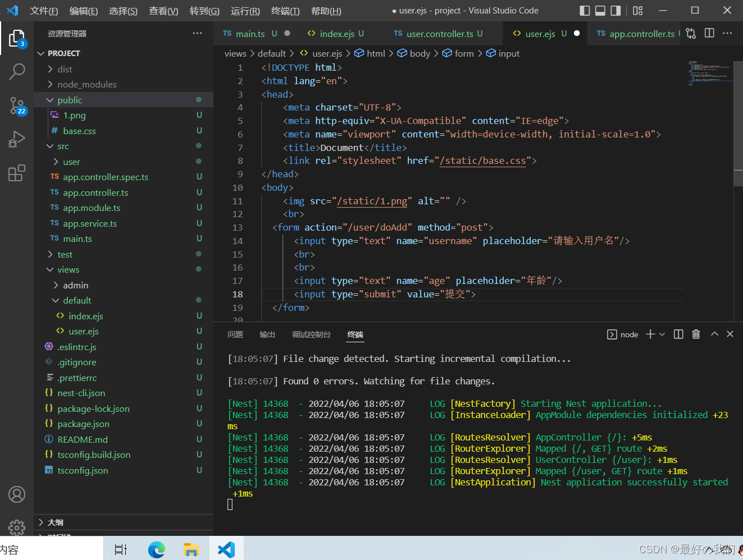Screen dimensions: 743x560
Task: Click the body breadcrumb item
Action: coord(414,53)
